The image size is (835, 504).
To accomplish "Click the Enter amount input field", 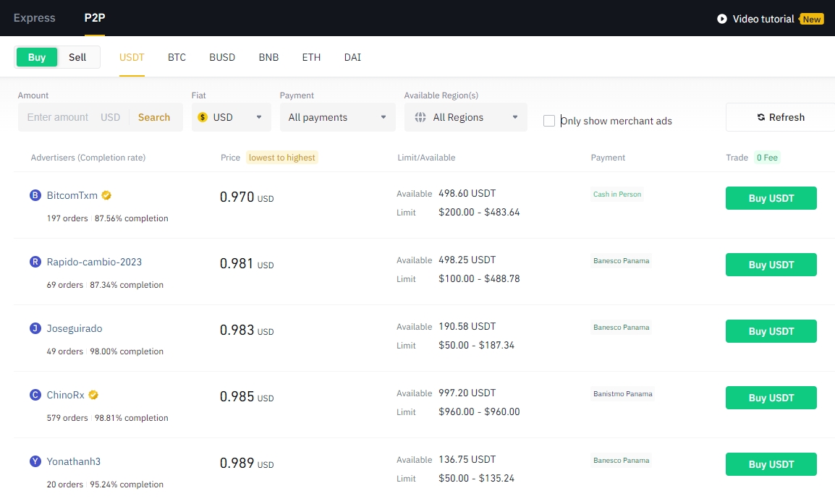I will pos(57,116).
